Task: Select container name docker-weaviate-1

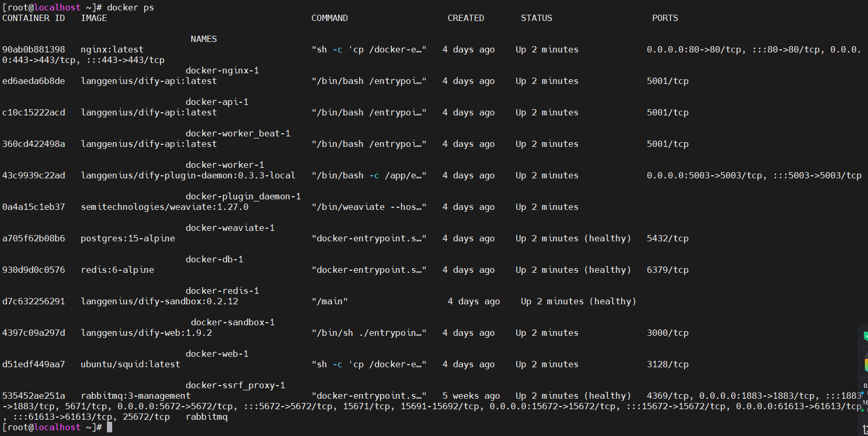Action: pyautogui.click(x=230, y=228)
